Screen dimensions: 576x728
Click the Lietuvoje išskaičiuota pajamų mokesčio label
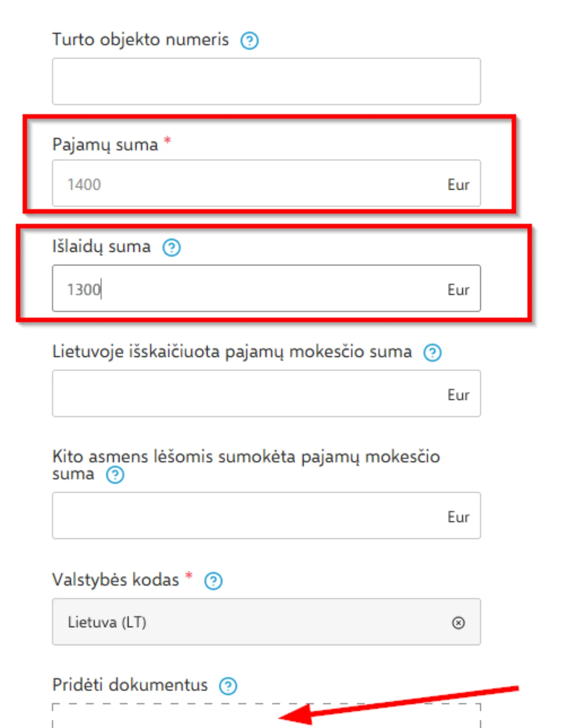point(232,352)
